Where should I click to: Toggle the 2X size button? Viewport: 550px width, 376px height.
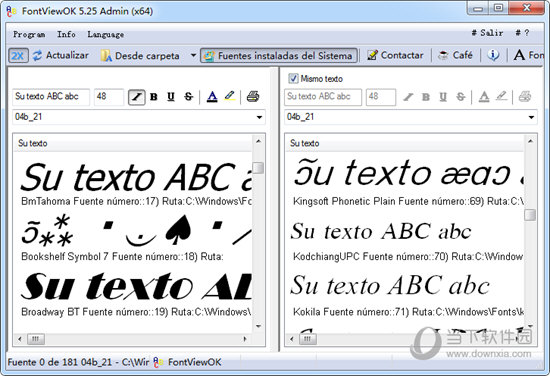point(18,56)
